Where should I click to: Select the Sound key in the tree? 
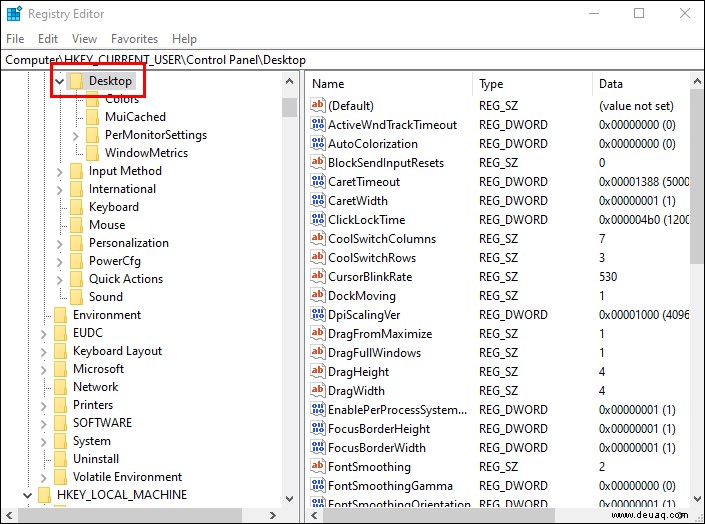(106, 297)
